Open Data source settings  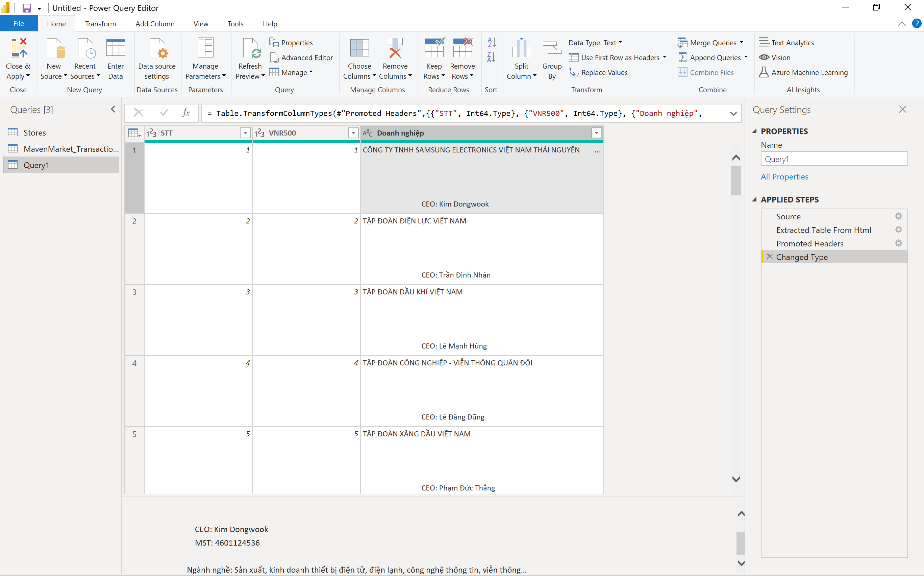click(157, 59)
